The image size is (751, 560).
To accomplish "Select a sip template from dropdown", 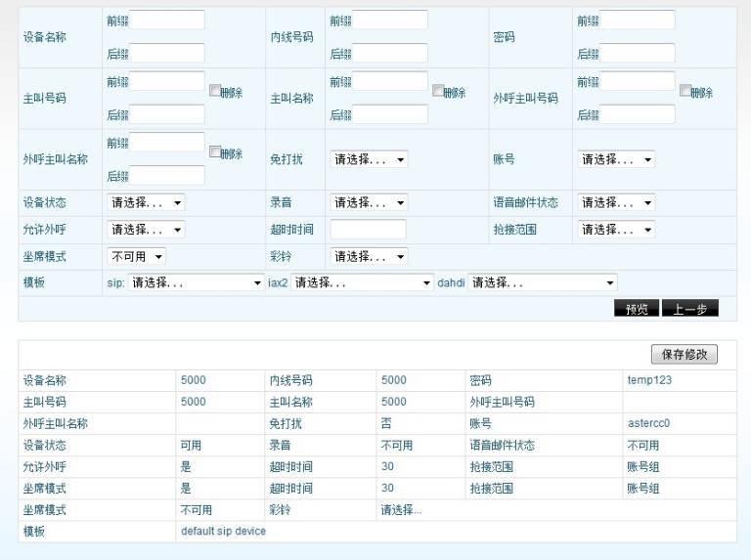I will pyautogui.click(x=196, y=282).
